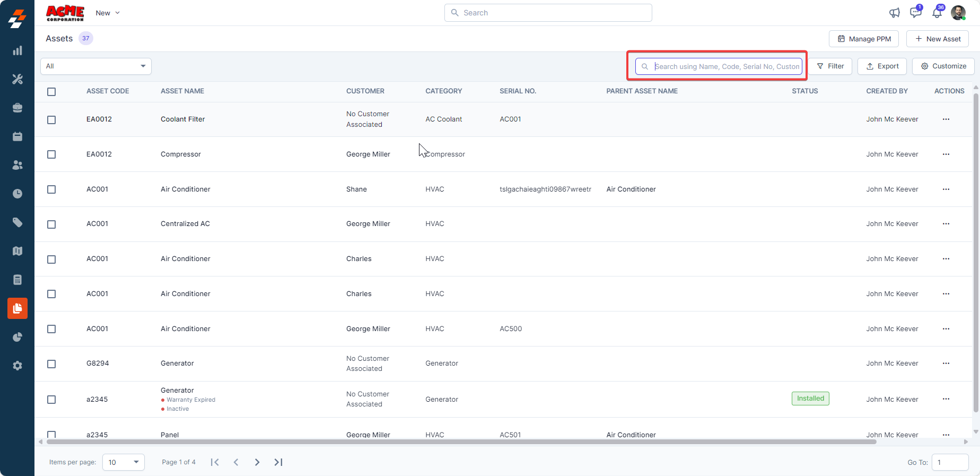The image size is (980, 476).
Task: Check the Centralized AC row checkbox
Action: (51, 224)
